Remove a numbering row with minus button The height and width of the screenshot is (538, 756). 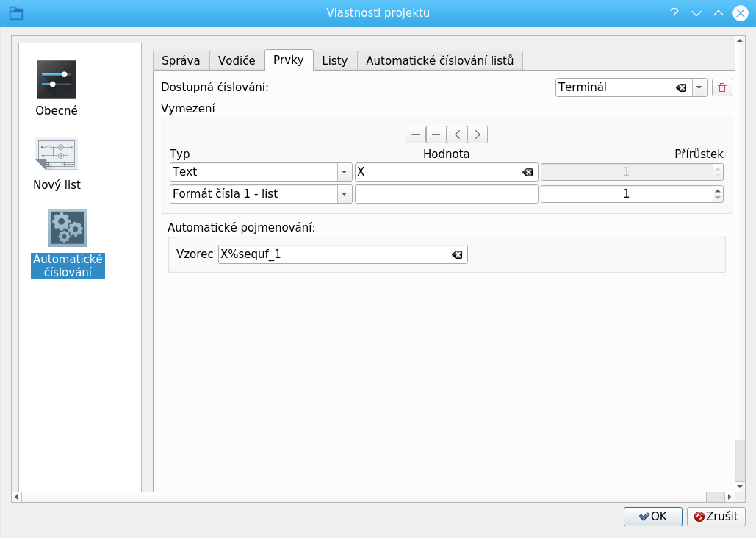(416, 134)
